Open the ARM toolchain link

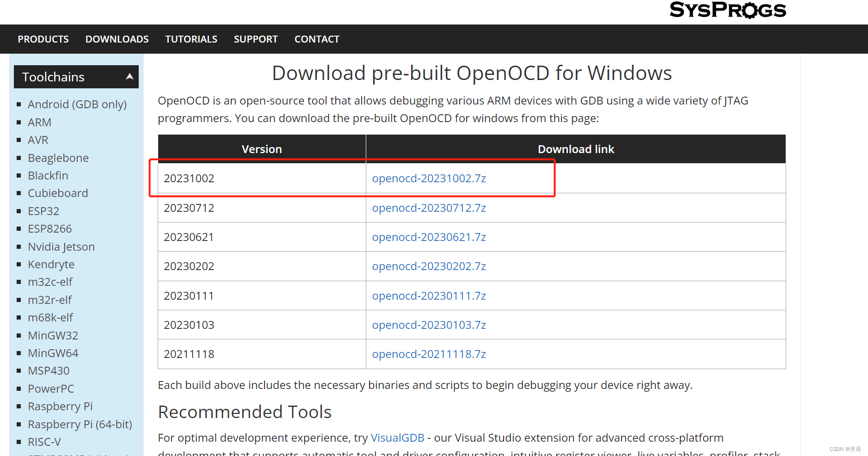(40, 123)
